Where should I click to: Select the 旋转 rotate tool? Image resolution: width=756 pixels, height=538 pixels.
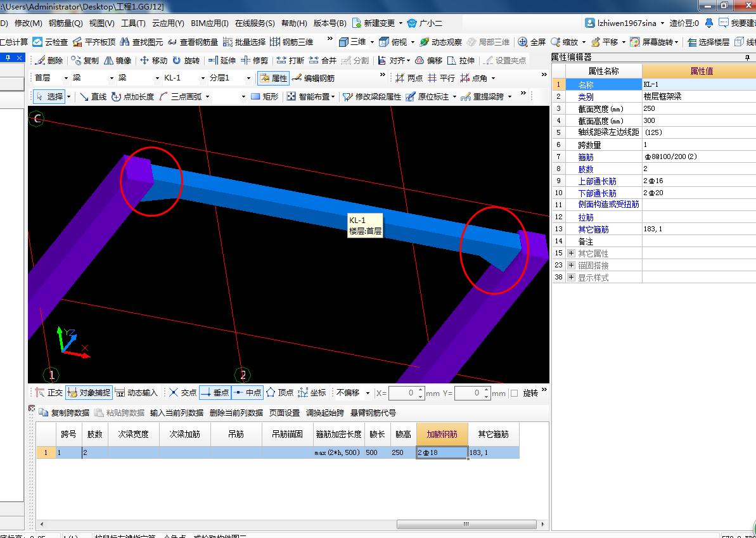tap(186, 60)
